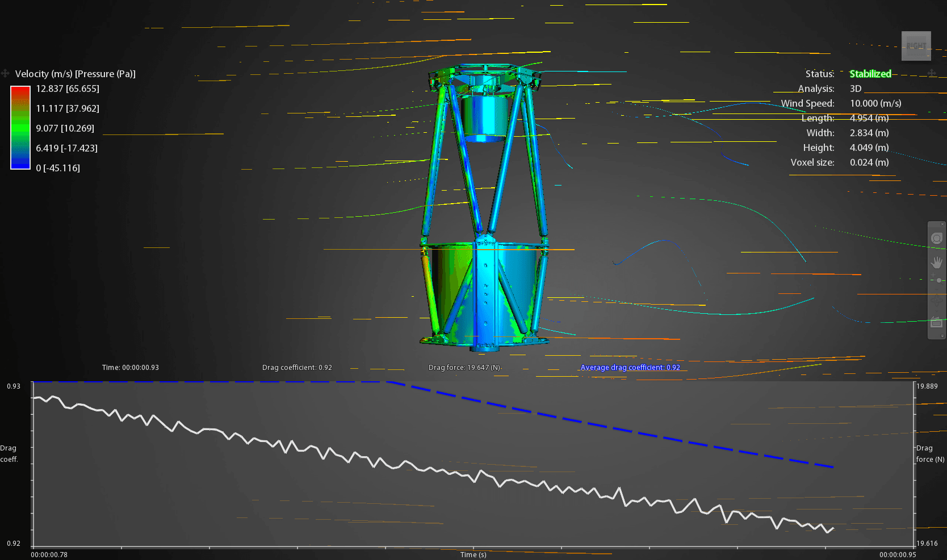Open navigation bar customize menu at bottom
The image size is (947, 560).
(942, 336)
